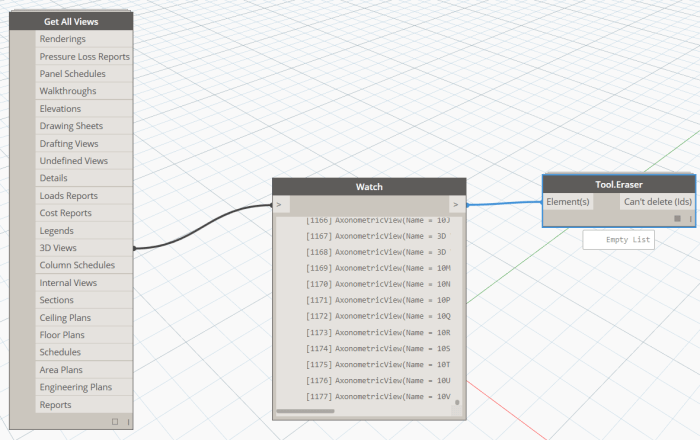The width and height of the screenshot is (700, 440).
Task: Click the Empty List preview bubble
Action: tap(618, 241)
